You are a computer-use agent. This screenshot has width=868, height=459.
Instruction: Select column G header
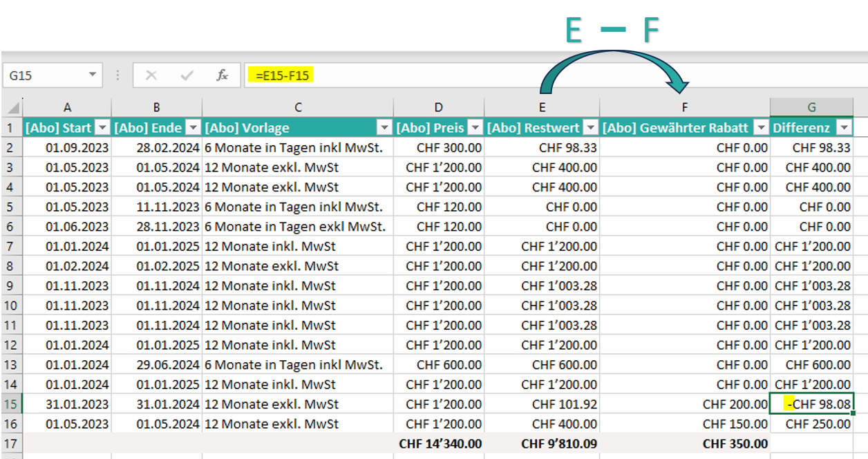pos(811,107)
